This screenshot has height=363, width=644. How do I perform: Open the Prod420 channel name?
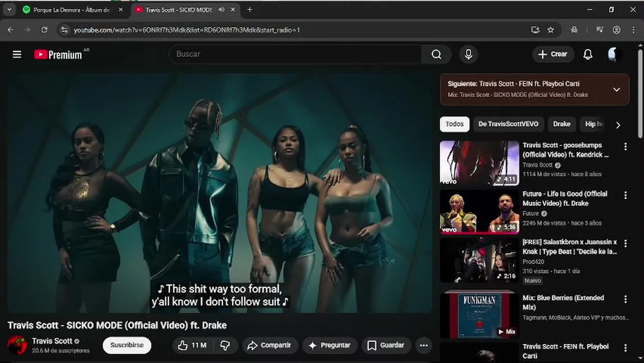(x=534, y=262)
